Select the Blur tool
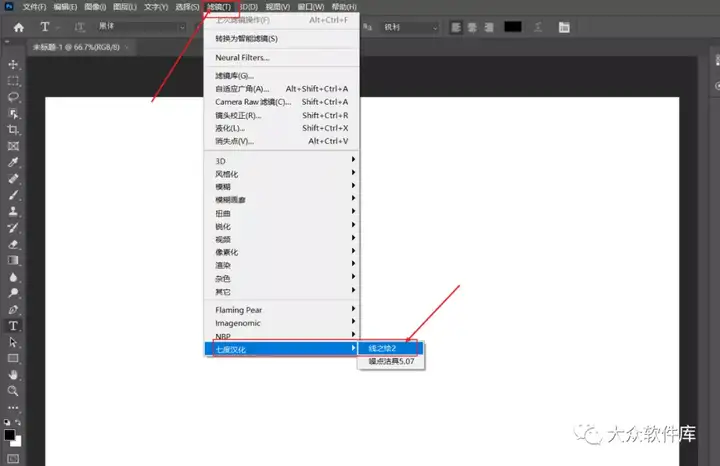 (13, 277)
